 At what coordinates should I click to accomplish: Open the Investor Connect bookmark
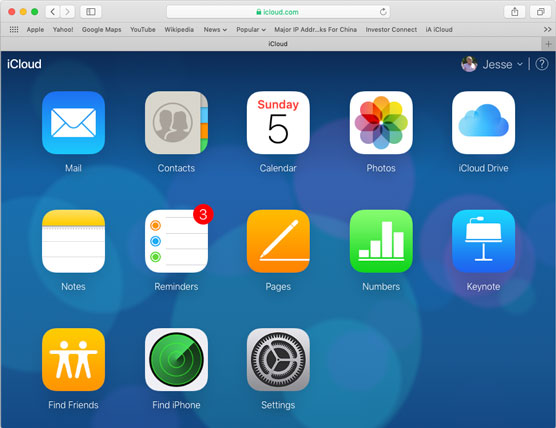point(391,29)
